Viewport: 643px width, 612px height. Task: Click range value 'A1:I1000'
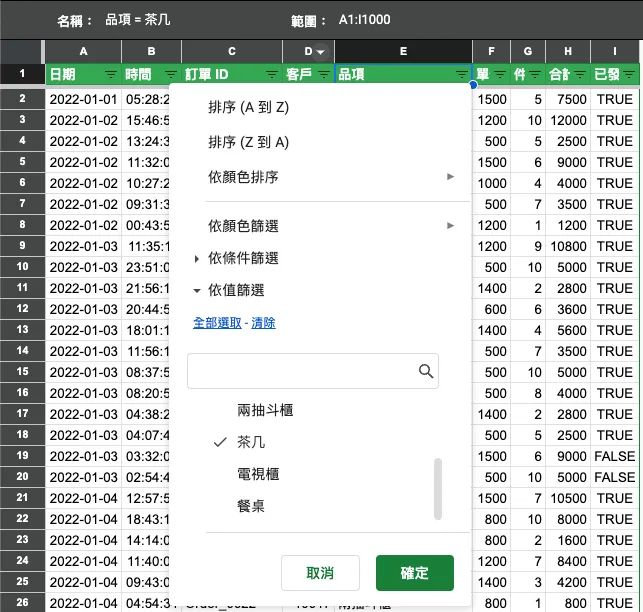364,20
